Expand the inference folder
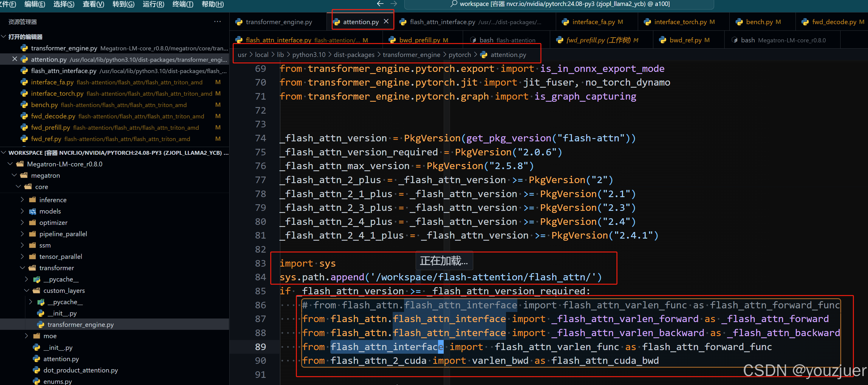Image resolution: width=868 pixels, height=385 pixels. 22,200
